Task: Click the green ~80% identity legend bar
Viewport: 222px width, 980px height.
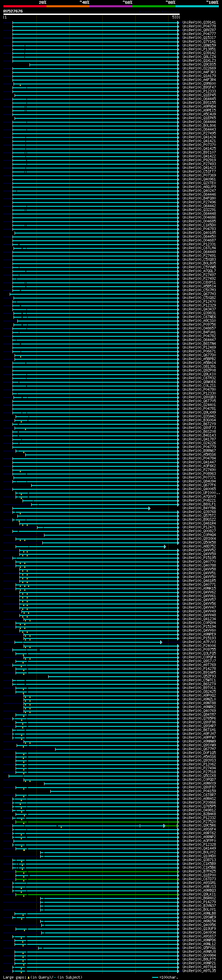Action: pos(154,6)
